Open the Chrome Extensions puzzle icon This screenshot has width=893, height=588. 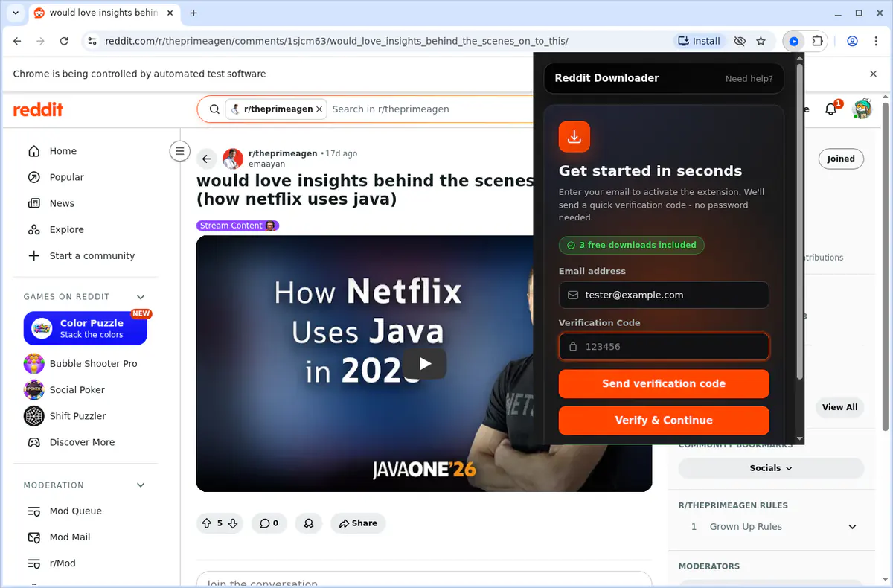pyautogui.click(x=818, y=41)
